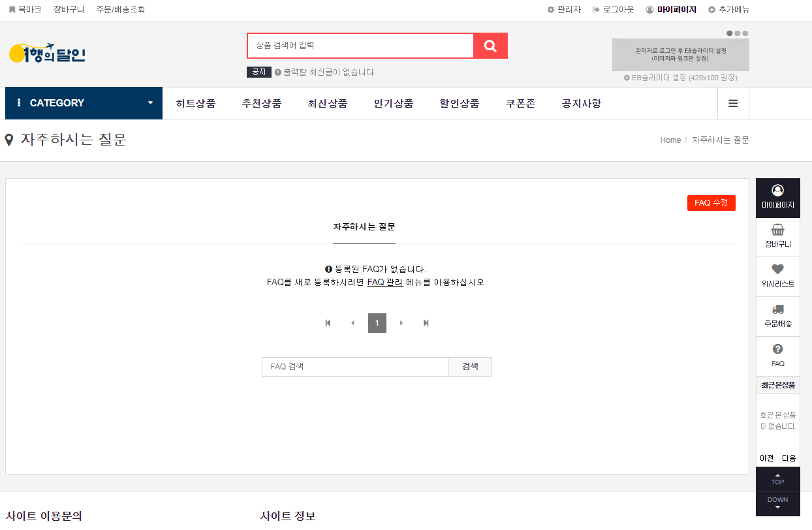This screenshot has height=530, width=812.
Task: Go to last page of FAQ list
Action: [x=426, y=323]
